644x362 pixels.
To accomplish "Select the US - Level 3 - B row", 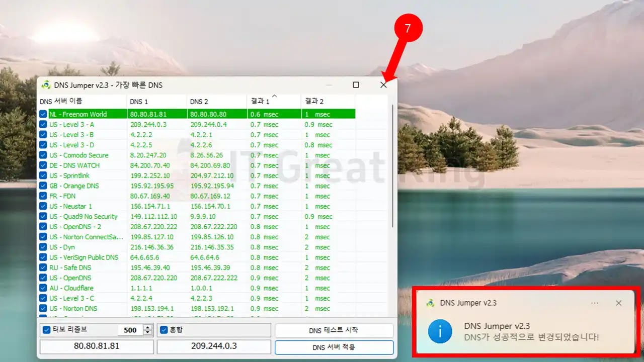I will point(197,135).
